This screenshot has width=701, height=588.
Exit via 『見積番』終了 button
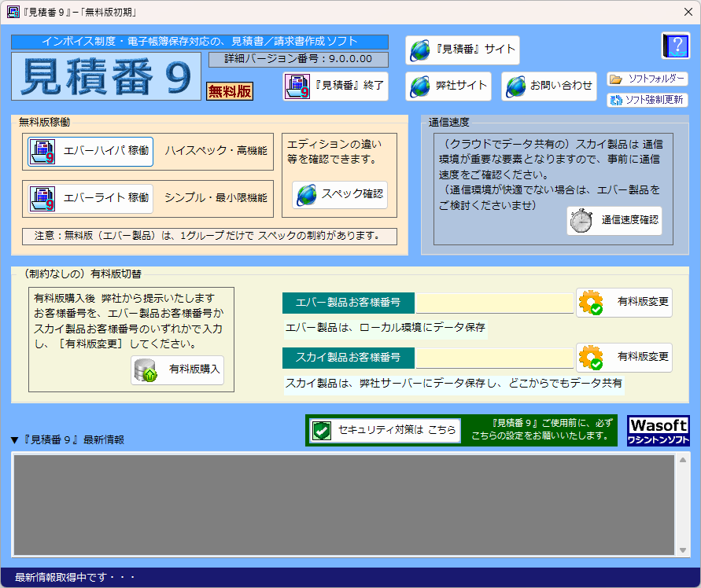335,86
